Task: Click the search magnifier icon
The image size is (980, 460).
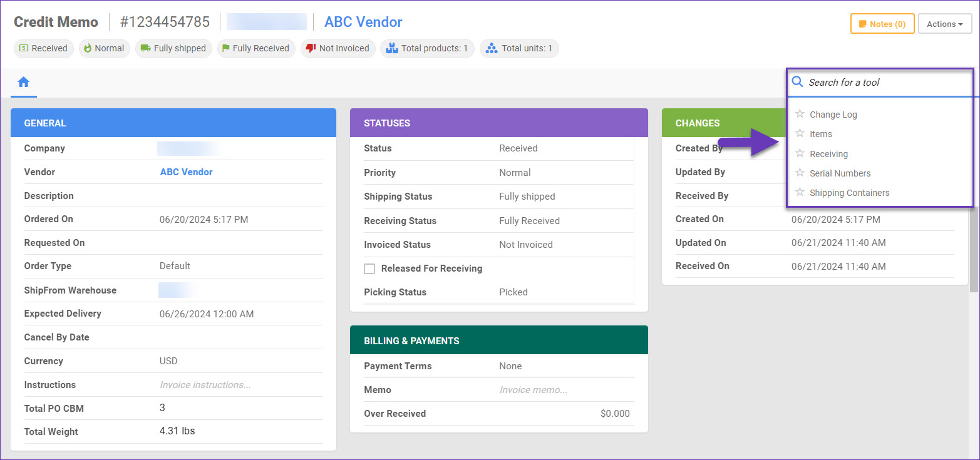Action: (797, 82)
